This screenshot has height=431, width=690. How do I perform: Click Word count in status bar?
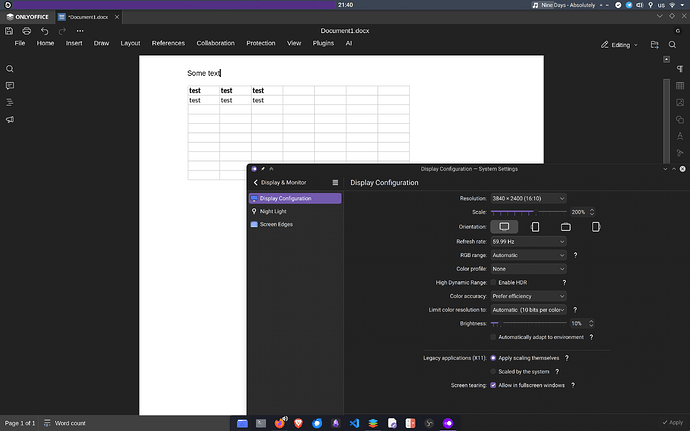(x=65, y=423)
